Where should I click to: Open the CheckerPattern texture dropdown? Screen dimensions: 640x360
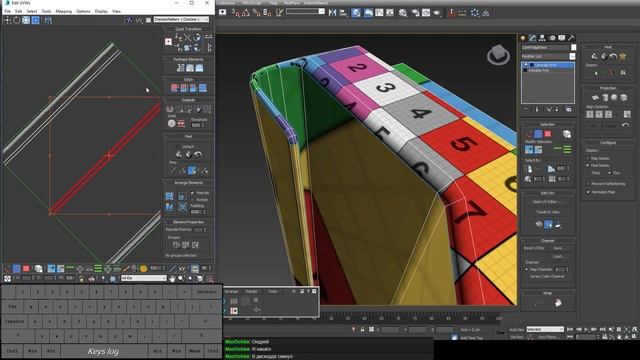(x=181, y=19)
